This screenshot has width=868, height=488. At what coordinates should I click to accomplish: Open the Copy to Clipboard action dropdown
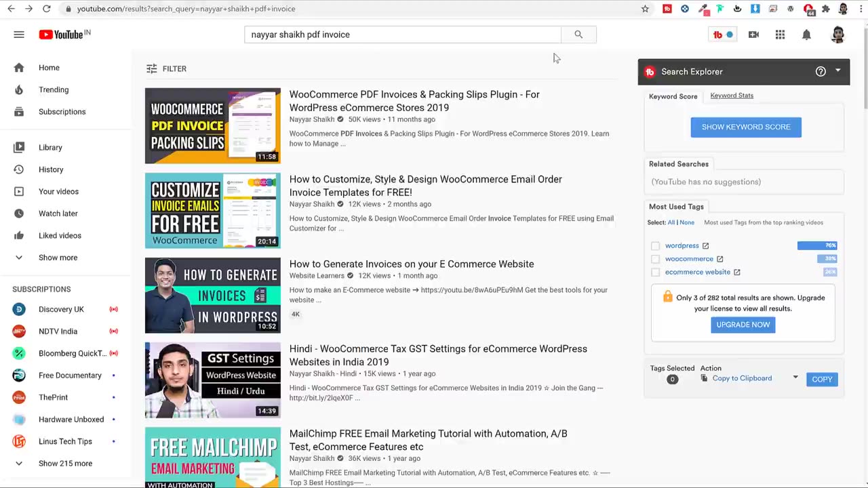(795, 378)
